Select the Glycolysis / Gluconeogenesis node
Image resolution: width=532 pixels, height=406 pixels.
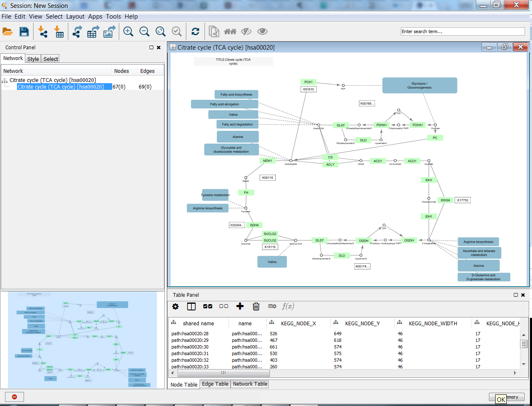(419, 86)
